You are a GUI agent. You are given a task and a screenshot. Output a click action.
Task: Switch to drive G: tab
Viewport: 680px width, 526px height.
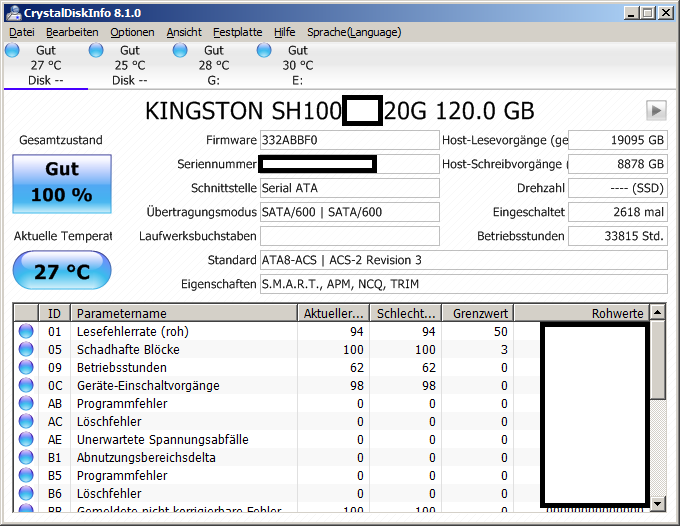(x=214, y=65)
